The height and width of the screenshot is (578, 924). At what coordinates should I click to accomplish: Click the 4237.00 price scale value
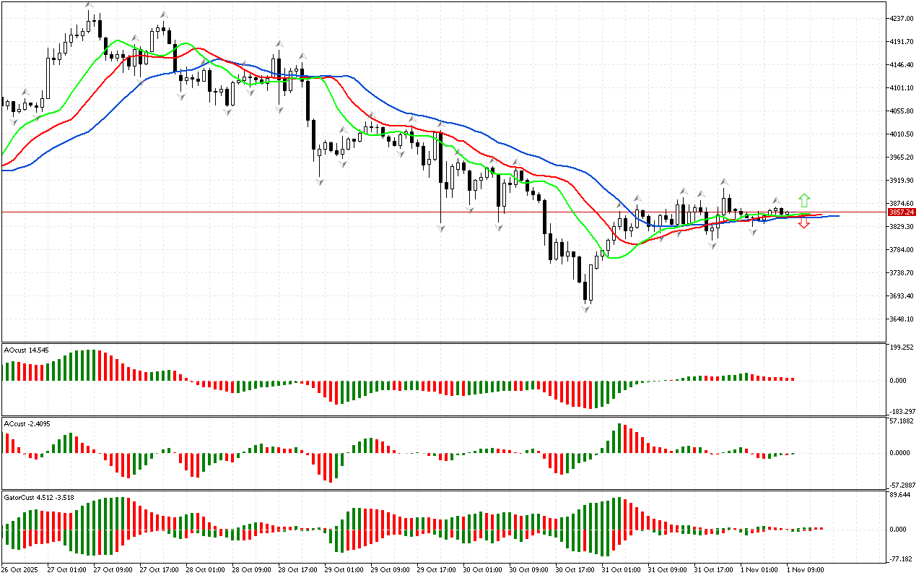click(902, 19)
